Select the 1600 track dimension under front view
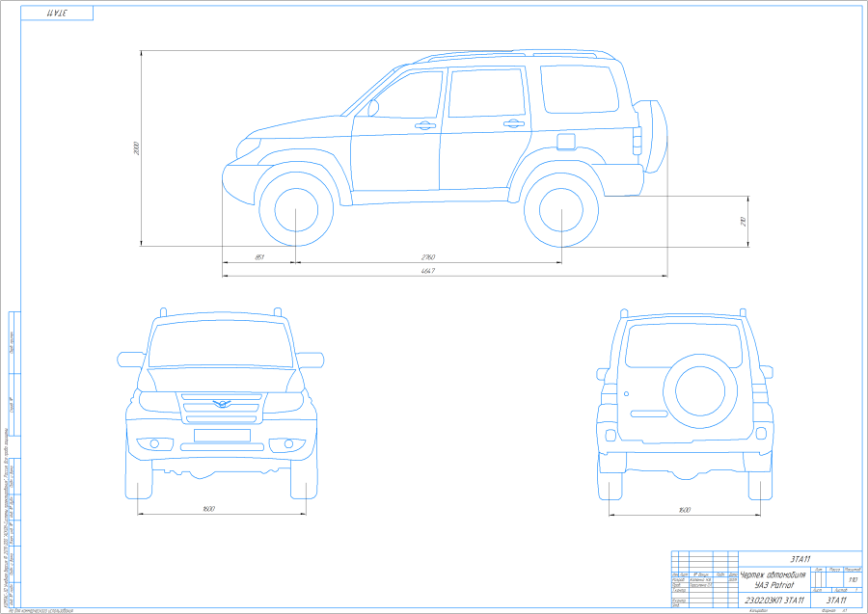The image size is (868, 614). pyautogui.click(x=208, y=508)
